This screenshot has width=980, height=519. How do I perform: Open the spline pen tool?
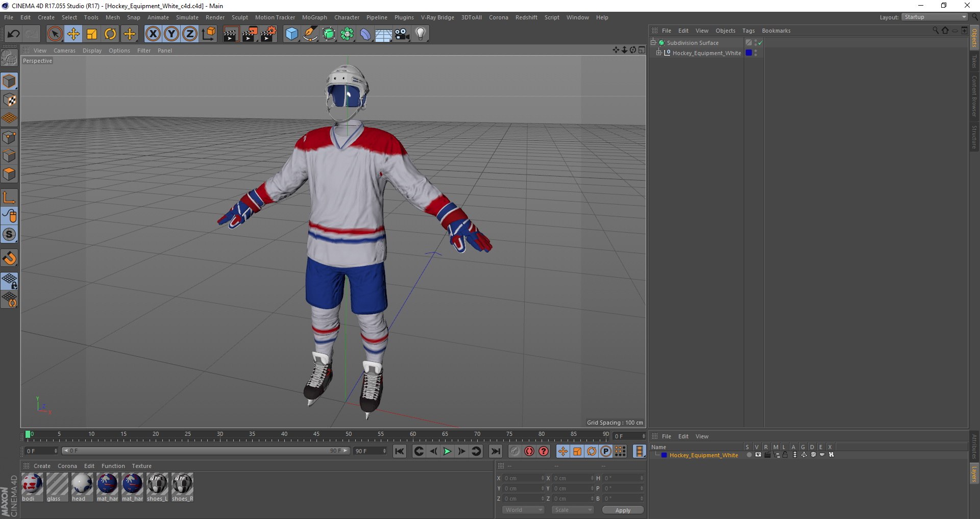pos(310,34)
